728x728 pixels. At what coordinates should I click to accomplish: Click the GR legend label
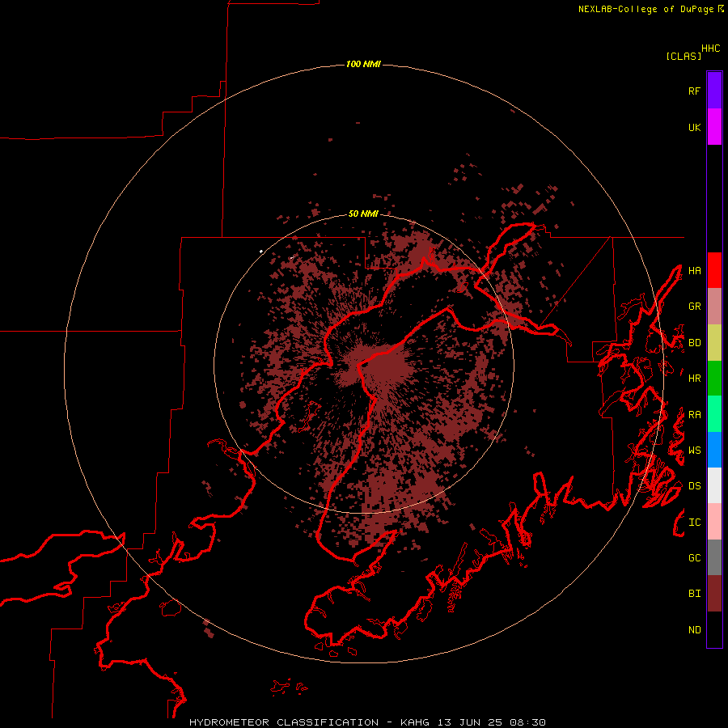(x=694, y=307)
